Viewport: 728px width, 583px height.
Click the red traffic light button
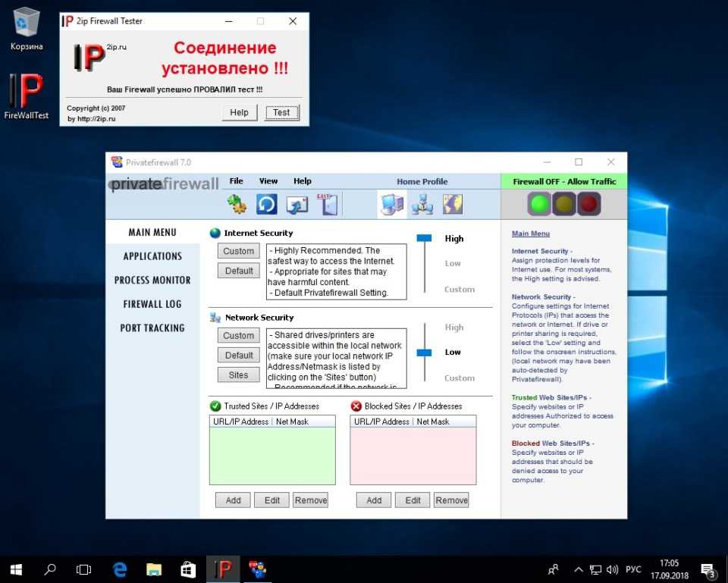[589, 204]
